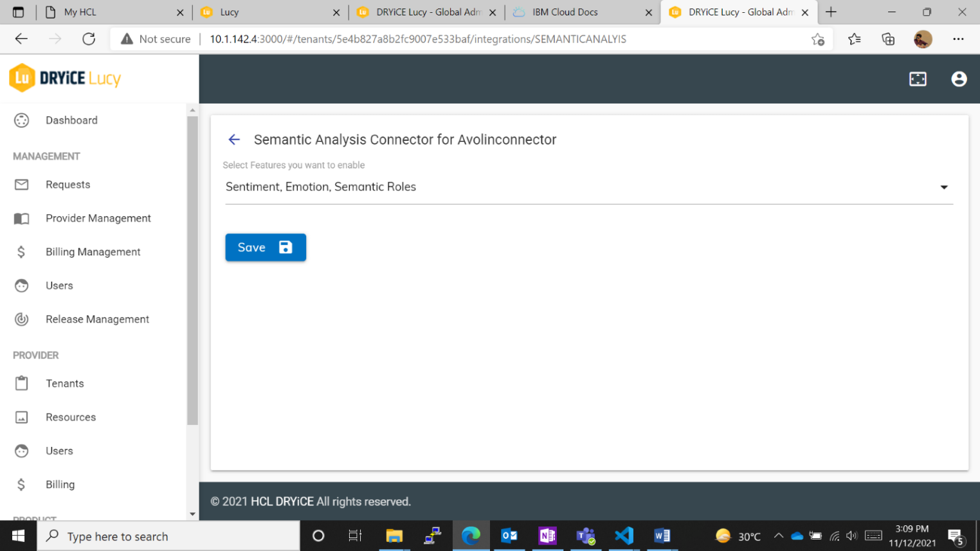The image size is (980, 551).
Task: Switch to the second DRYiCE Lucy tab
Action: [740, 12]
